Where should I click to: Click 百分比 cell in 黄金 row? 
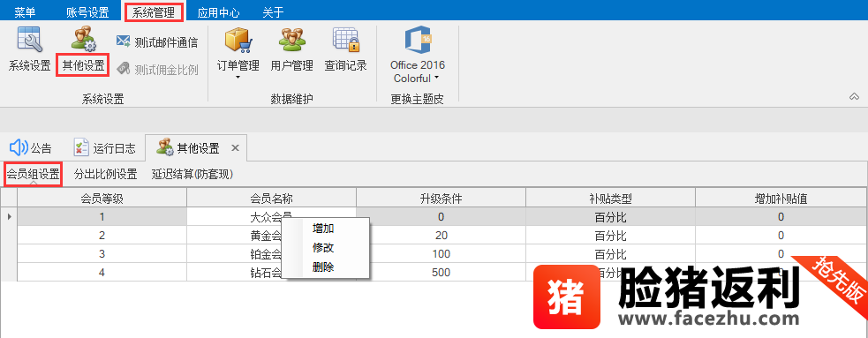click(610, 235)
